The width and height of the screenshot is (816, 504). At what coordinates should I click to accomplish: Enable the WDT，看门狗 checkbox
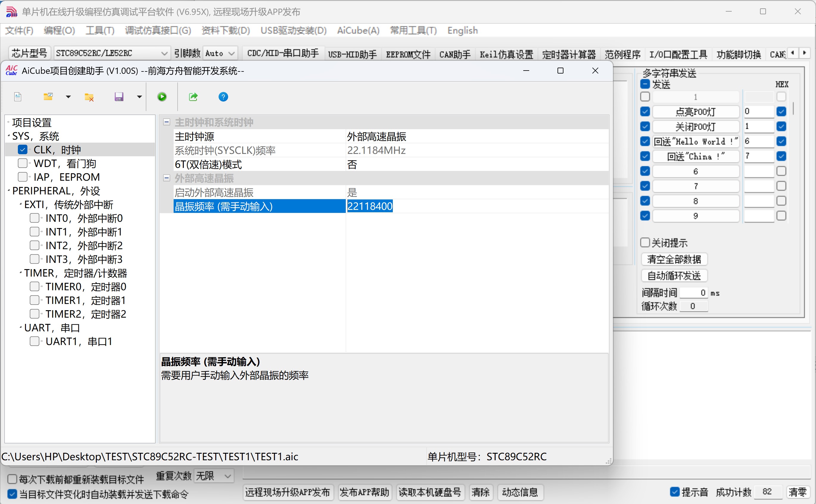coord(23,163)
